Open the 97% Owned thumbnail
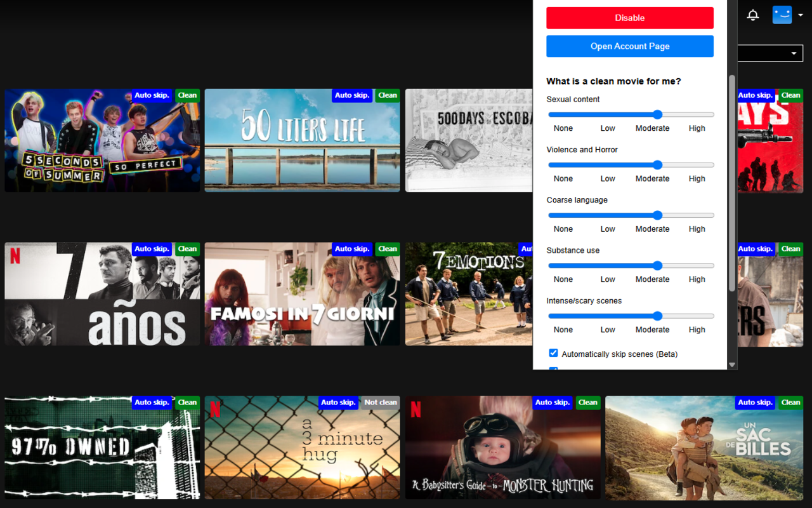 click(x=102, y=448)
